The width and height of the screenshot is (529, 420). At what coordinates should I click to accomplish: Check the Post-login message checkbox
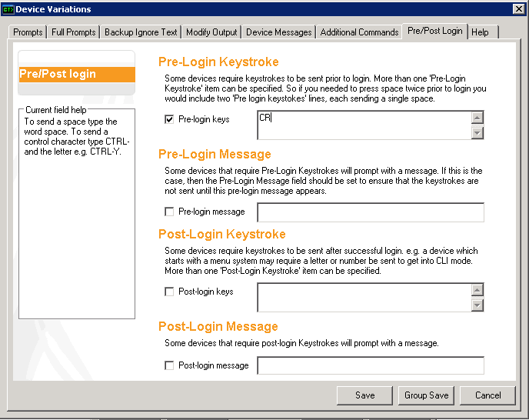(x=169, y=365)
